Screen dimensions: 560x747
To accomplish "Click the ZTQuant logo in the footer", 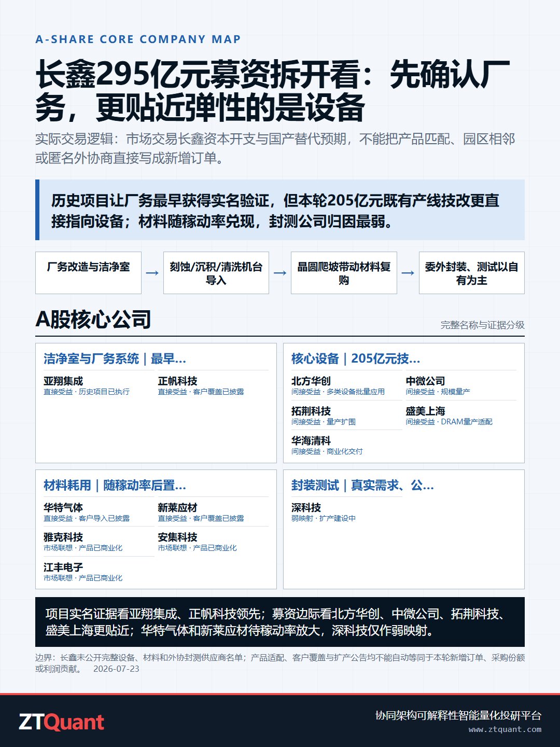I will click(61, 722).
